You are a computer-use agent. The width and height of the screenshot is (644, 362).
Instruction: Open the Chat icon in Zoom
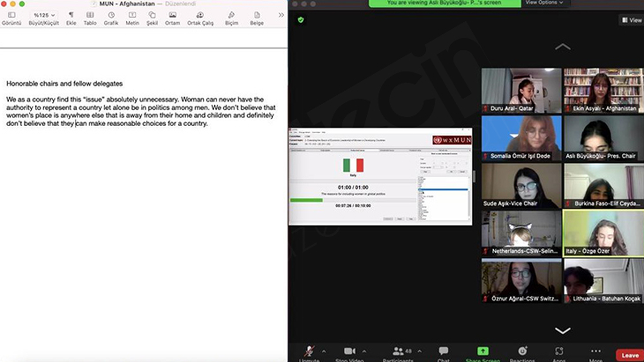[x=443, y=351]
